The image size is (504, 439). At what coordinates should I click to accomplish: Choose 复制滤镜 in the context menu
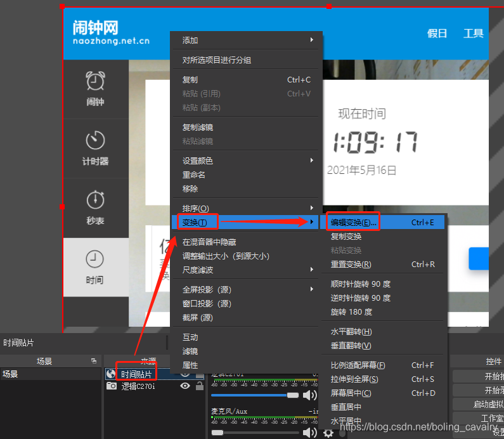[246, 127]
